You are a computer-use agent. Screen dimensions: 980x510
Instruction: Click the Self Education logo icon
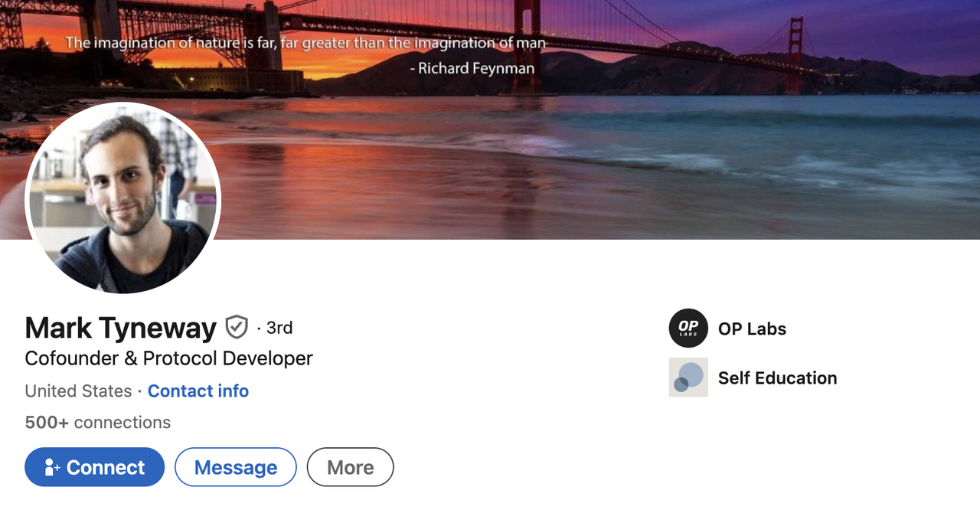688,378
